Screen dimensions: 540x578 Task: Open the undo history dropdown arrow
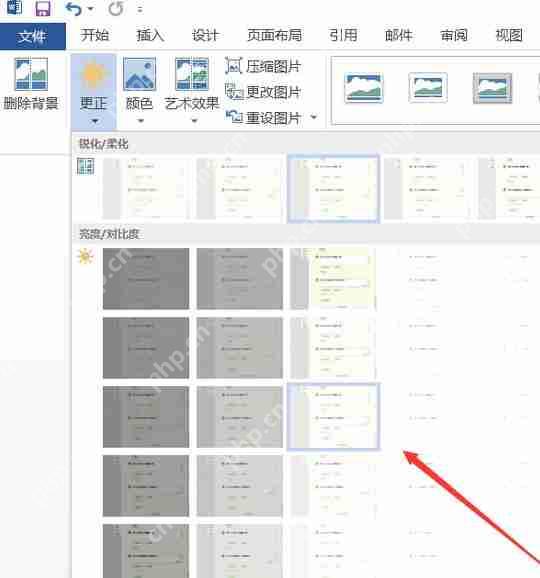[90, 9]
